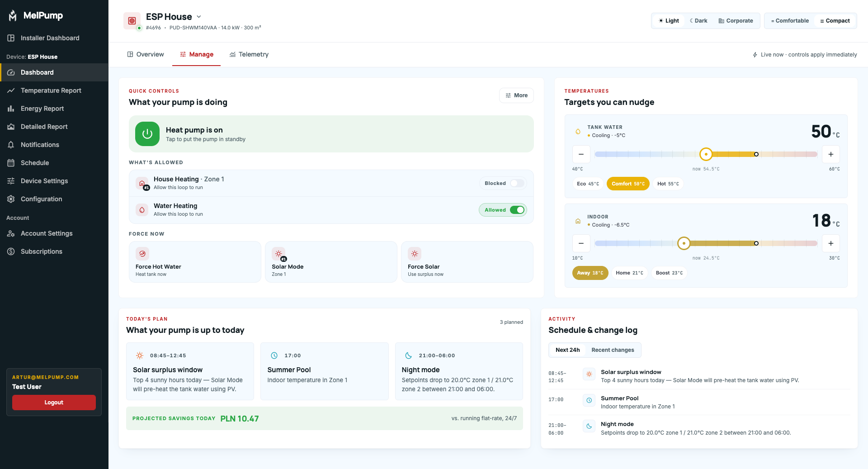
Task: Click the MelPump flame logo icon
Action: click(x=13, y=15)
